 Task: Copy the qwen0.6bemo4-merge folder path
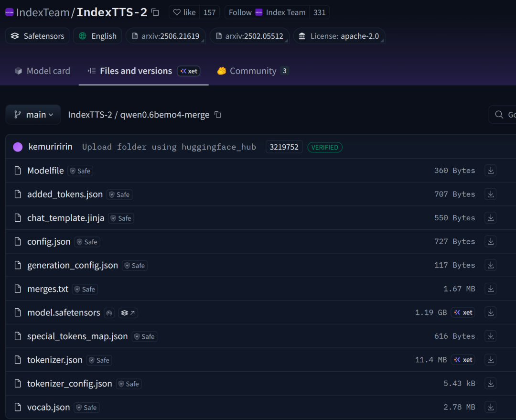(218, 115)
